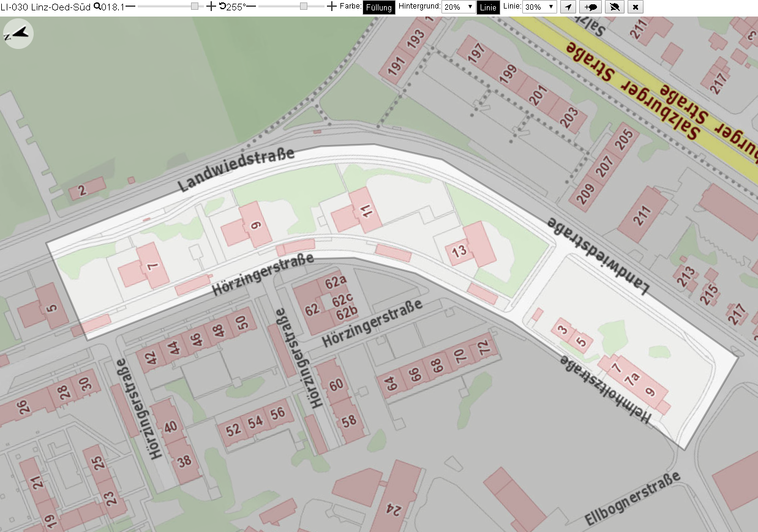This screenshot has height=532, width=758.
Task: Click the zoom minus icon
Action: pos(130,7)
